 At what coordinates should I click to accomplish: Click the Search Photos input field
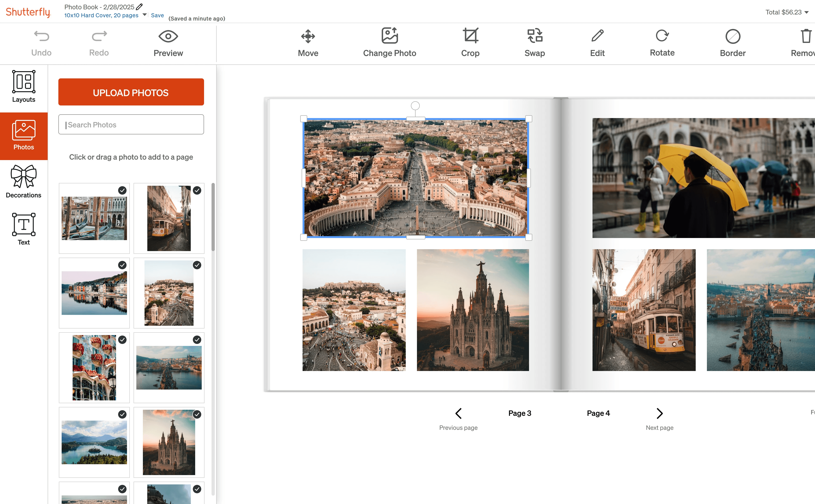(x=131, y=125)
